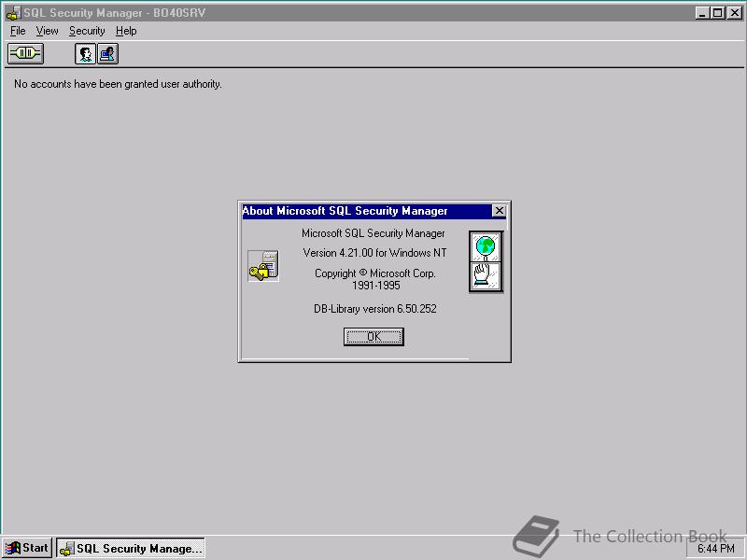
Task: Click 'Microsoft SQL Security Manager' text in dialog body
Action: (x=373, y=233)
